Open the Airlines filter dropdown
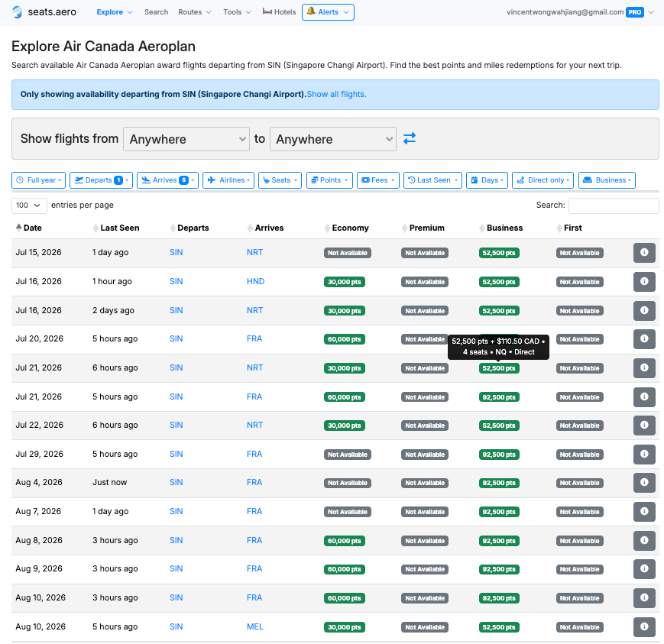Screen dimensions: 664x644 [x=228, y=180]
